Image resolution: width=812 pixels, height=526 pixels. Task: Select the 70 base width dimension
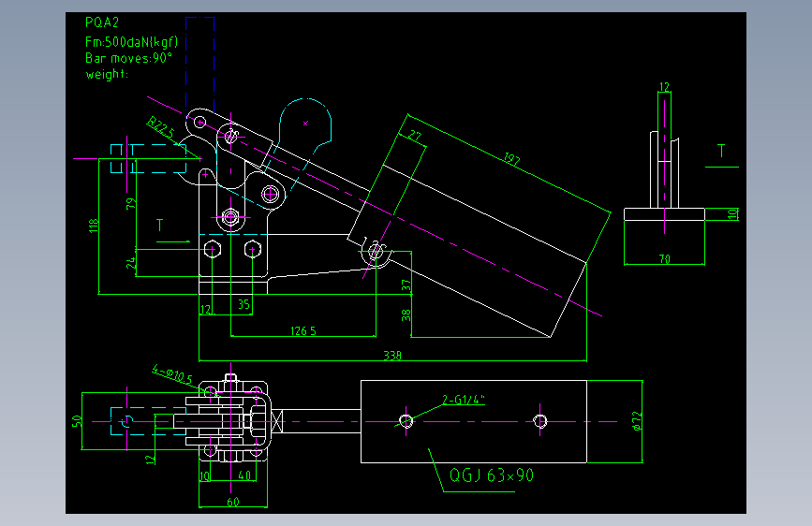coord(664,258)
